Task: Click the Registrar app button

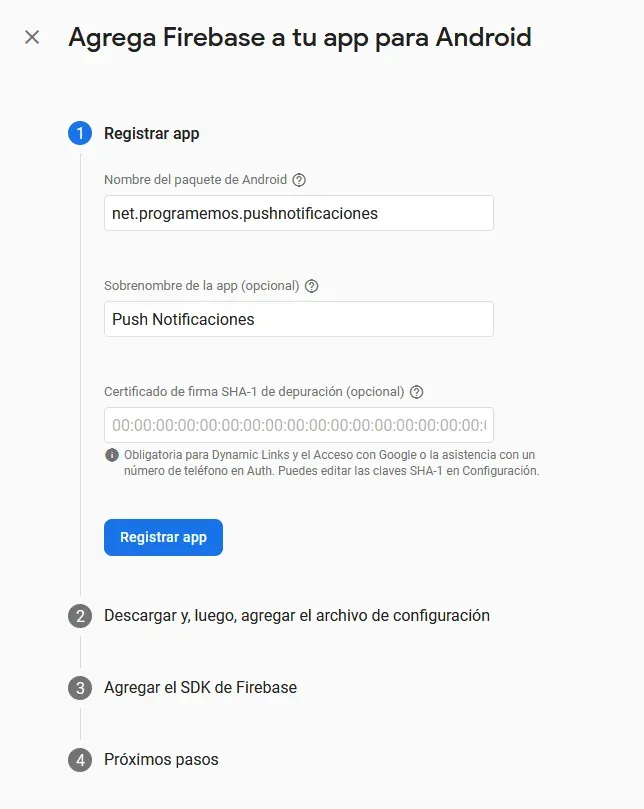Action: 163,537
